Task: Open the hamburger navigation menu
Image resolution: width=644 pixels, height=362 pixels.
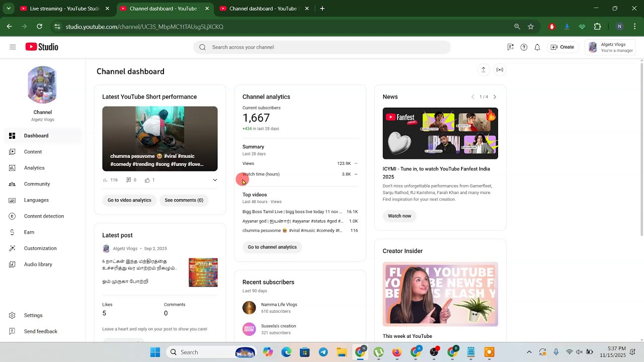Action: coord(13,47)
